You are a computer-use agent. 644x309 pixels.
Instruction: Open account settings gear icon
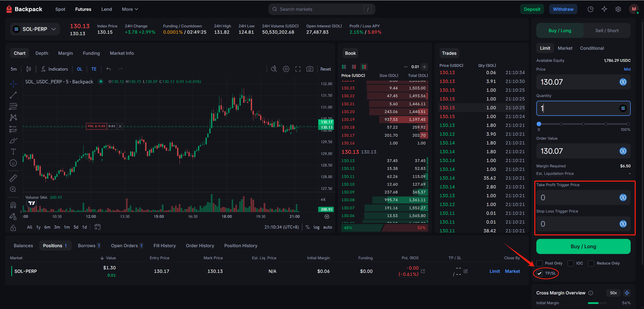click(x=618, y=9)
